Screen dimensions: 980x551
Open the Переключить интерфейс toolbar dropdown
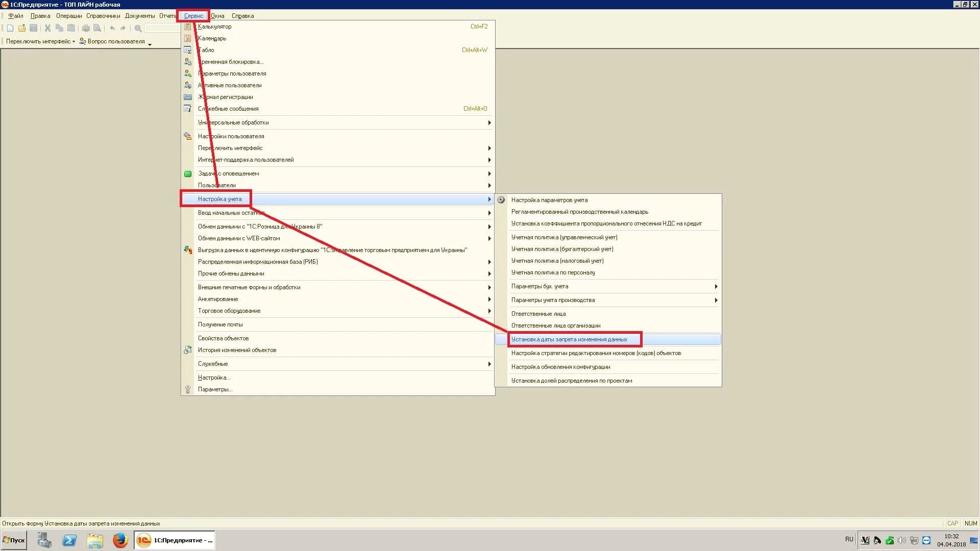(x=40, y=41)
